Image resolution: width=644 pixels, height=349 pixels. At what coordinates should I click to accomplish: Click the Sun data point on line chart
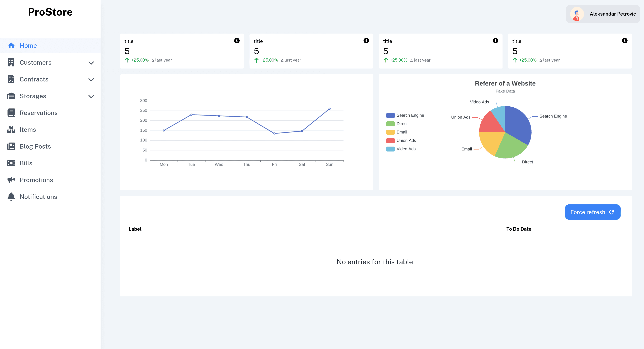tap(329, 109)
